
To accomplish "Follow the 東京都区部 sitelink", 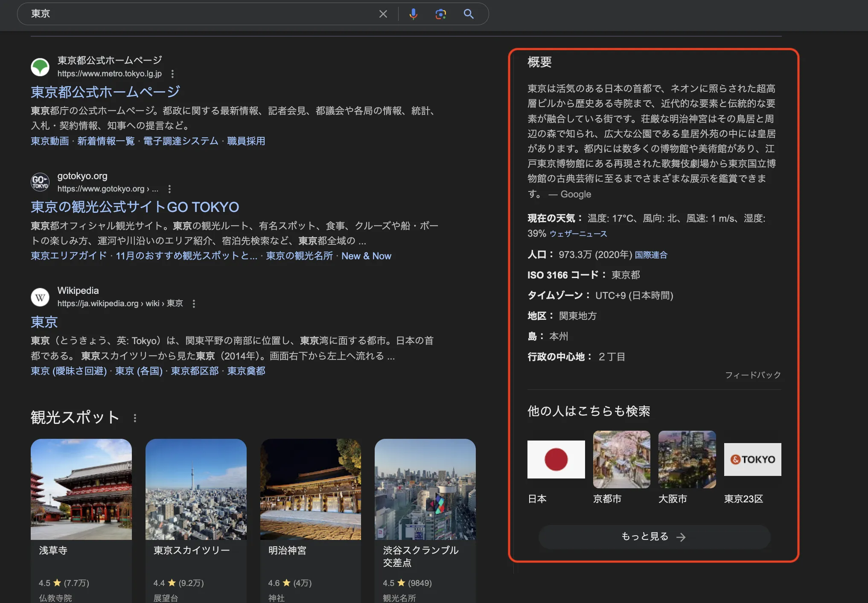I will click(195, 371).
